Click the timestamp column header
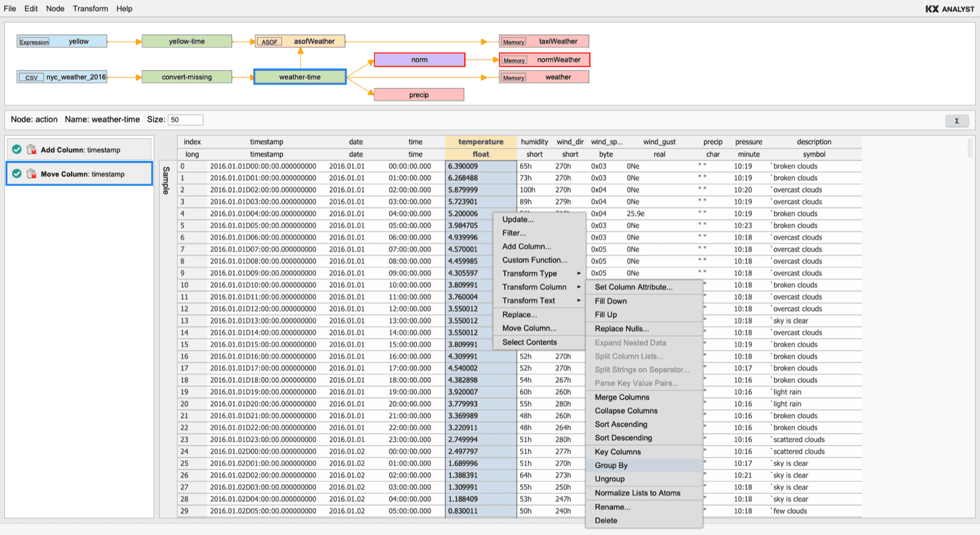Image resolution: width=980 pixels, height=535 pixels. (x=266, y=142)
